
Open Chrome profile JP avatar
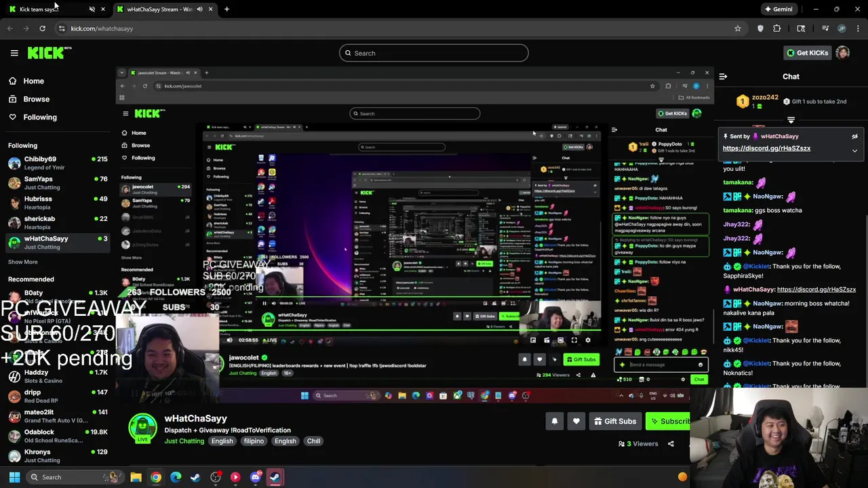842,28
